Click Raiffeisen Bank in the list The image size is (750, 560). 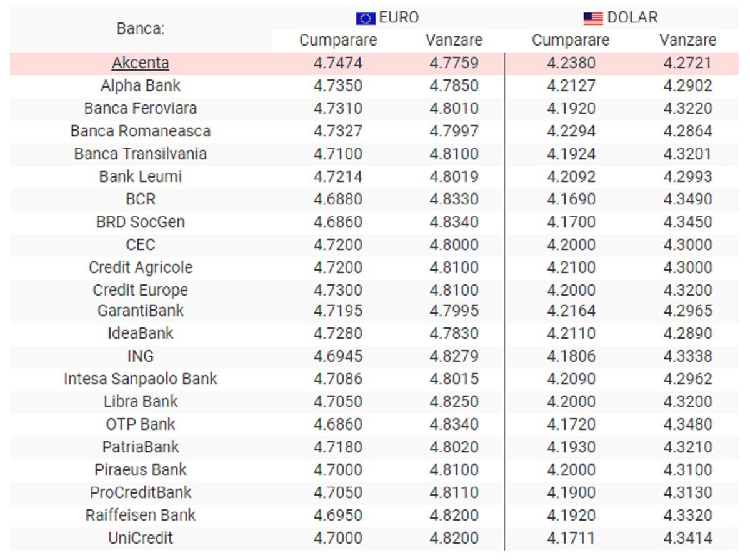click(141, 515)
